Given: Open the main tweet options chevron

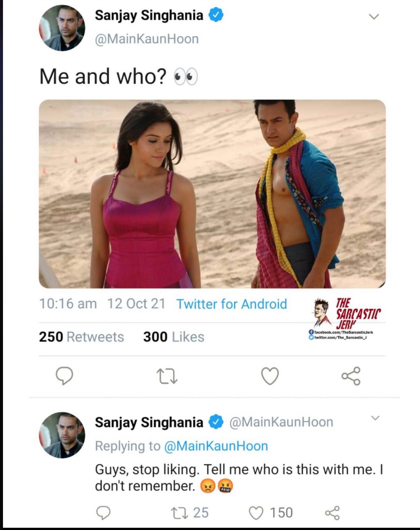Looking at the screenshot, I should pos(374,17).
